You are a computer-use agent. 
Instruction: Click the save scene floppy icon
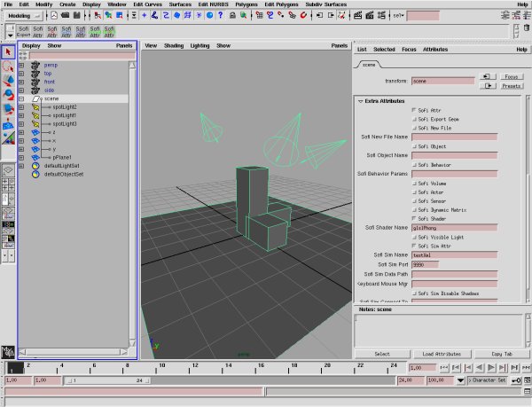(x=77, y=15)
